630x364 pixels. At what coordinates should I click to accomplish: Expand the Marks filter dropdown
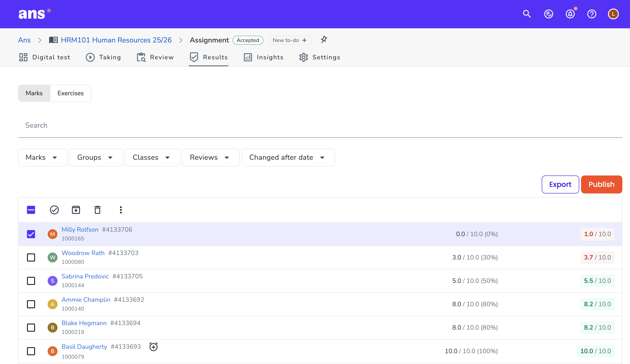click(x=43, y=158)
